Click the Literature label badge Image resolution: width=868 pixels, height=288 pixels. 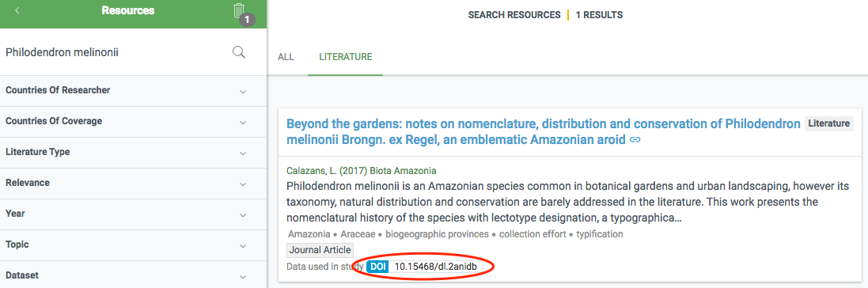[x=828, y=123]
